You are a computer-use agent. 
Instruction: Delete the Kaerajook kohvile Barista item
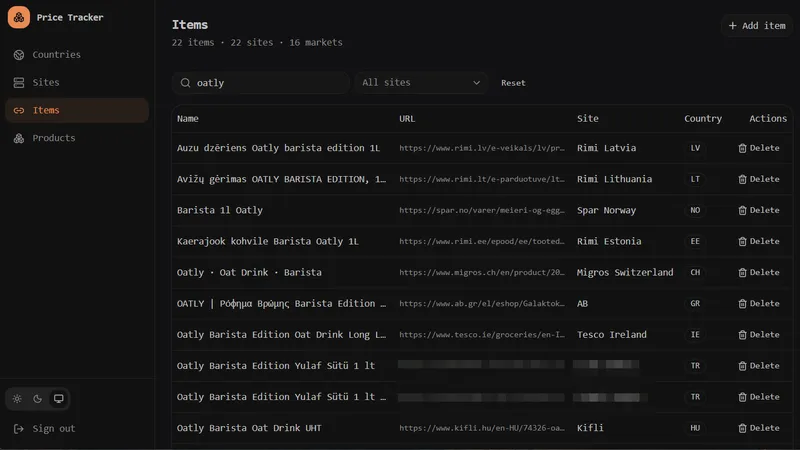point(759,241)
